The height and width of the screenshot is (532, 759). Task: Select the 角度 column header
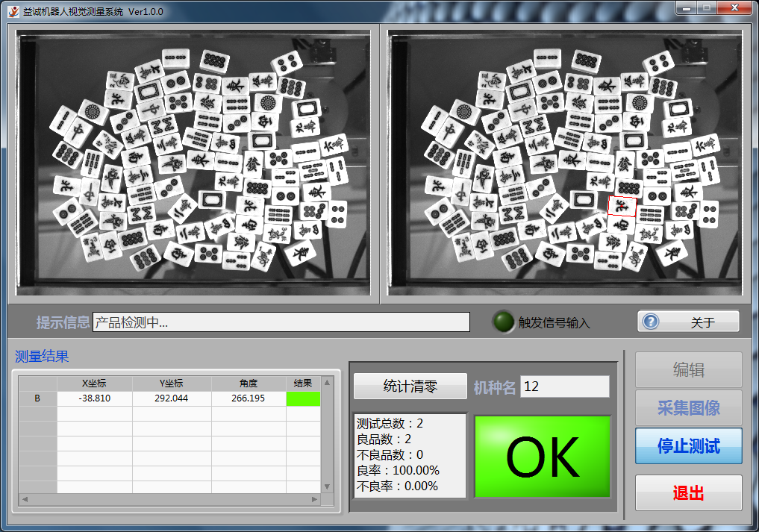[249, 384]
